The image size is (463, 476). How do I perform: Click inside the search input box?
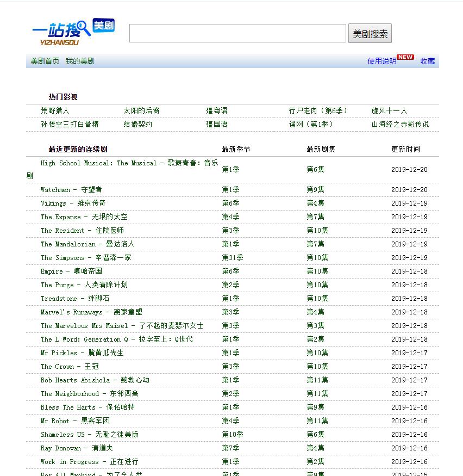tap(237, 33)
